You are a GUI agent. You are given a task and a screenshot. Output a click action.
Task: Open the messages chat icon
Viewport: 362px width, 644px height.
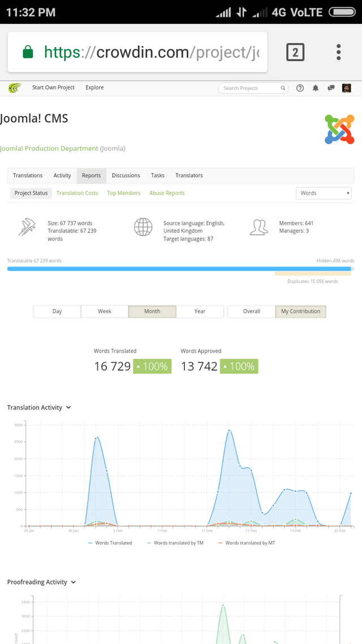[331, 88]
